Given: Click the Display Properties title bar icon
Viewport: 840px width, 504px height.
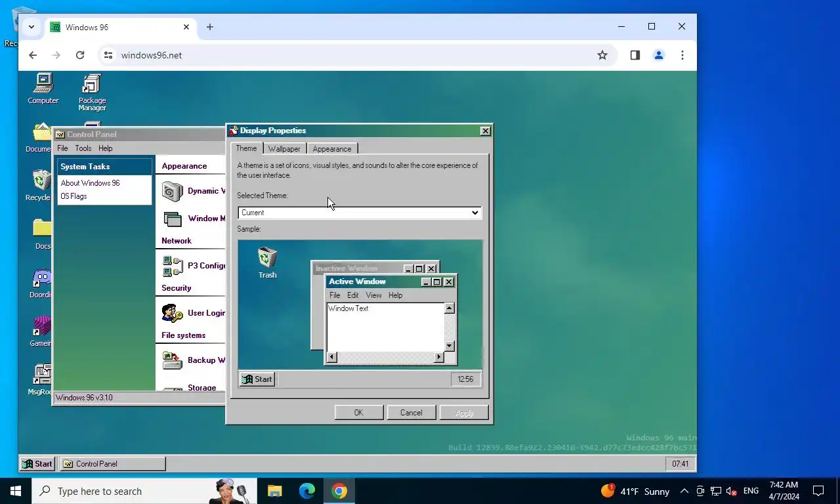Looking at the screenshot, I should 233,131.
